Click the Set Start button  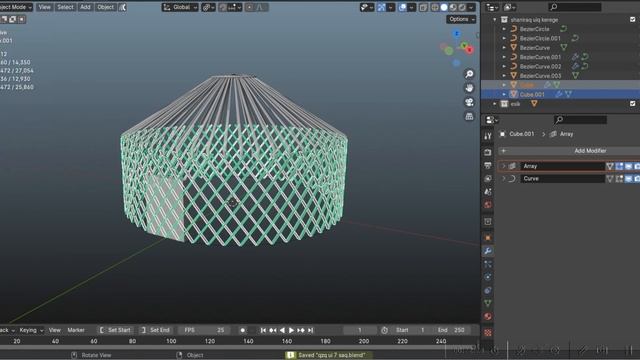tap(116, 330)
